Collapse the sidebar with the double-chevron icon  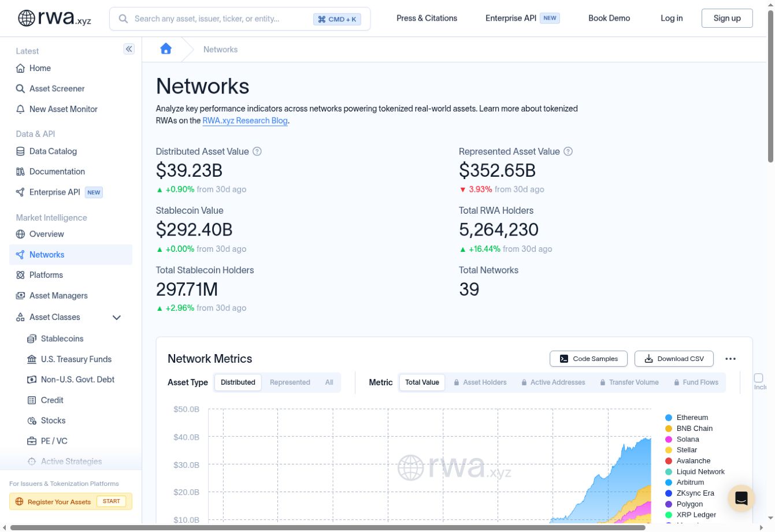coord(129,49)
